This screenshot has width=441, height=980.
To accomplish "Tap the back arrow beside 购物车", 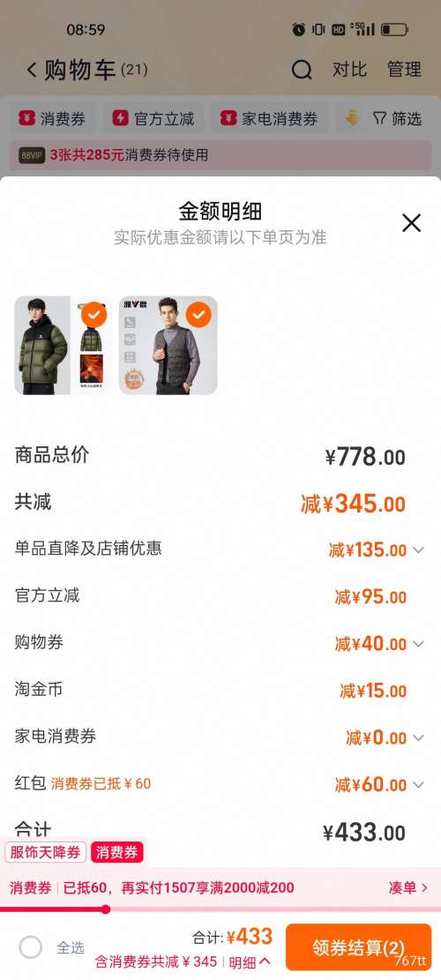I will [31, 70].
